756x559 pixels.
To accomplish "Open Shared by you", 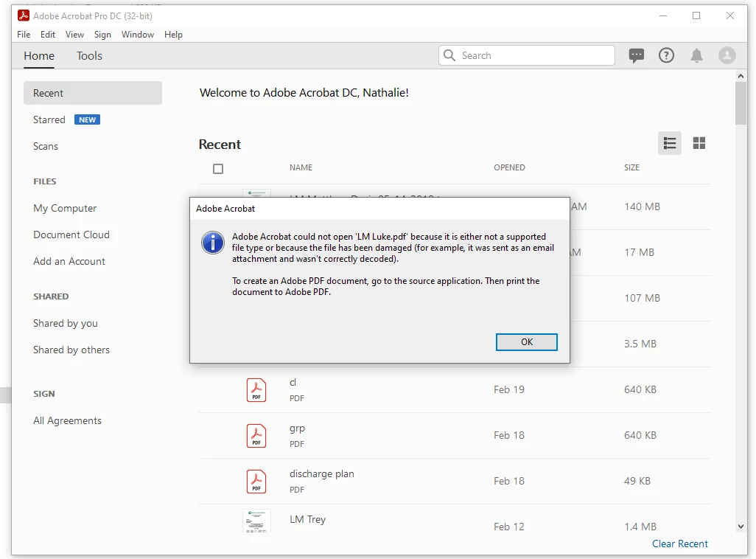I will point(66,323).
